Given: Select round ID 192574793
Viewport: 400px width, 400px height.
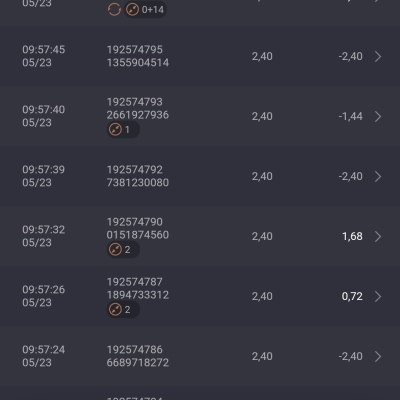Looking at the screenshot, I should 135,102.
